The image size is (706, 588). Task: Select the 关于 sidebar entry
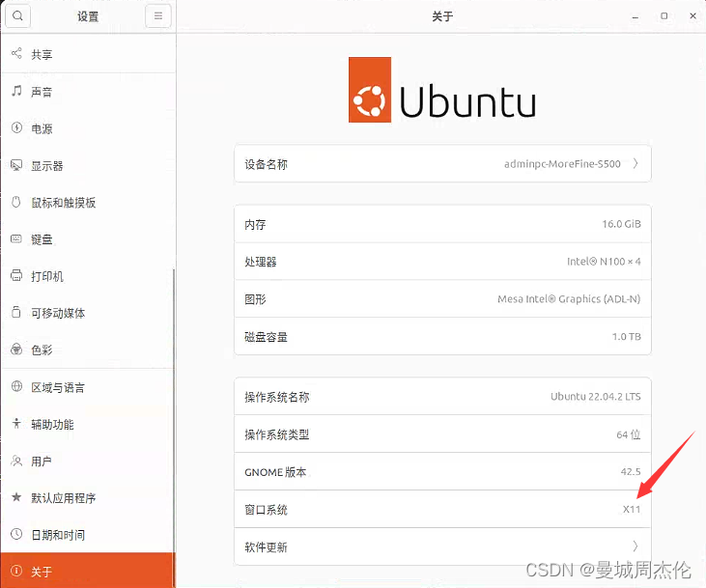[88, 571]
